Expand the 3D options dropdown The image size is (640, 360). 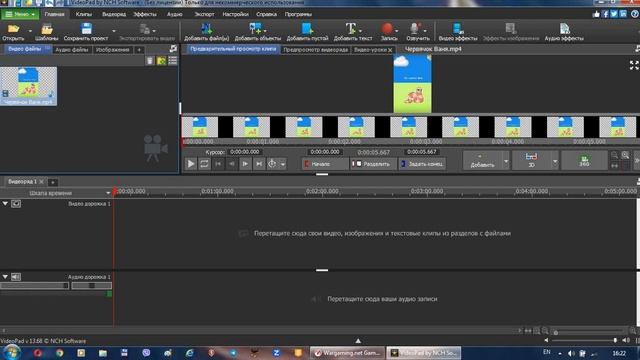point(555,161)
